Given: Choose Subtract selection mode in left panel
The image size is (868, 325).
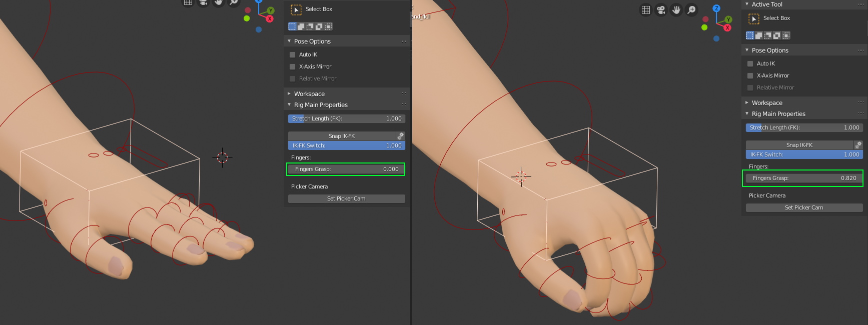Looking at the screenshot, I should (x=310, y=26).
